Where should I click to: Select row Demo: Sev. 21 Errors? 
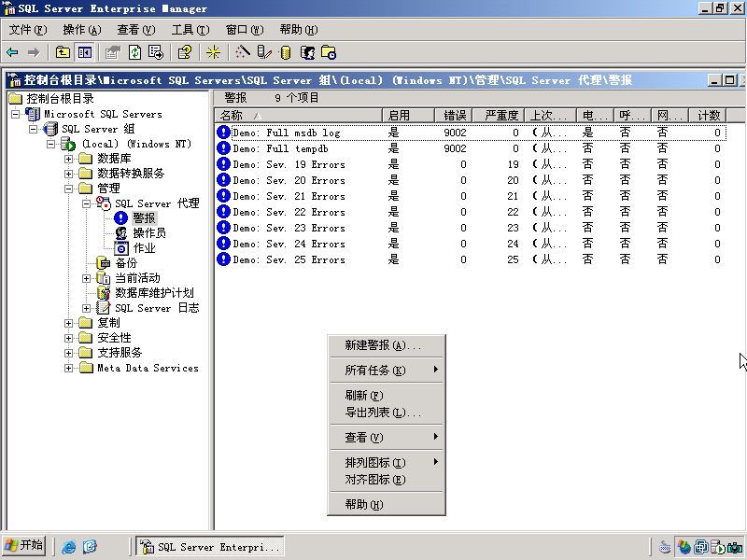[471, 196]
